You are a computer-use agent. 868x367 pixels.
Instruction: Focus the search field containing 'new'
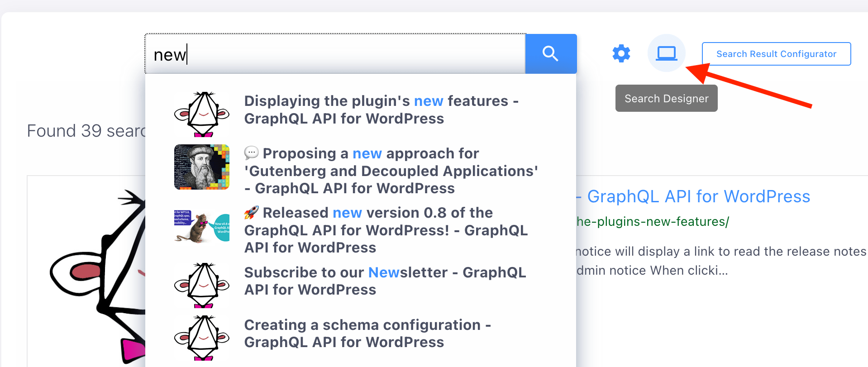pyautogui.click(x=335, y=54)
